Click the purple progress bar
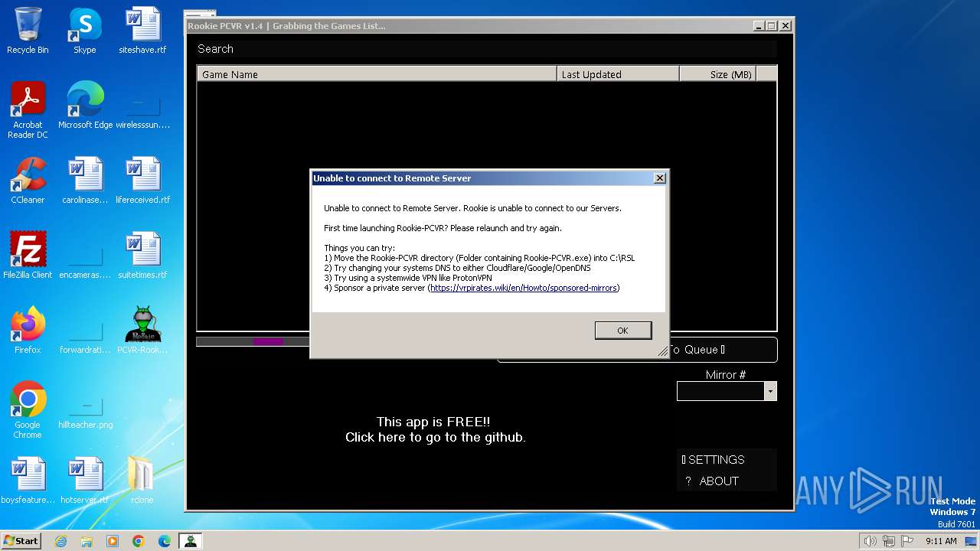This screenshot has height=551, width=980. coord(268,341)
